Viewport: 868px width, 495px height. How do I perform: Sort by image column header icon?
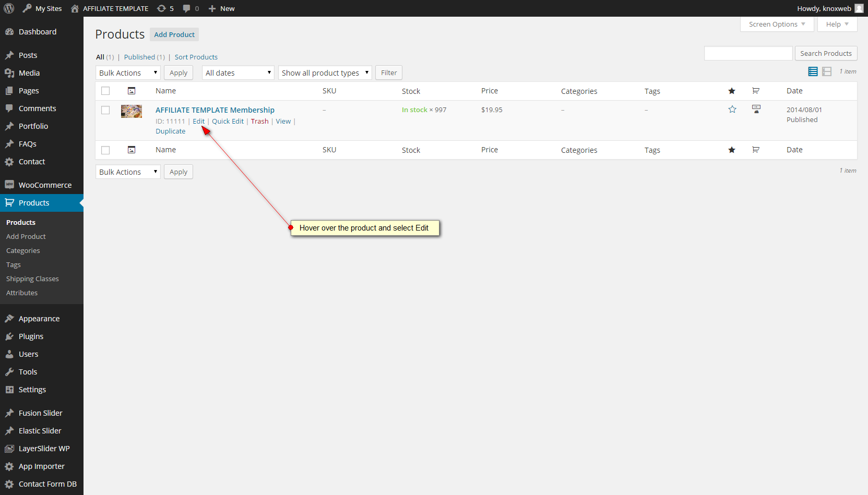[x=132, y=91]
